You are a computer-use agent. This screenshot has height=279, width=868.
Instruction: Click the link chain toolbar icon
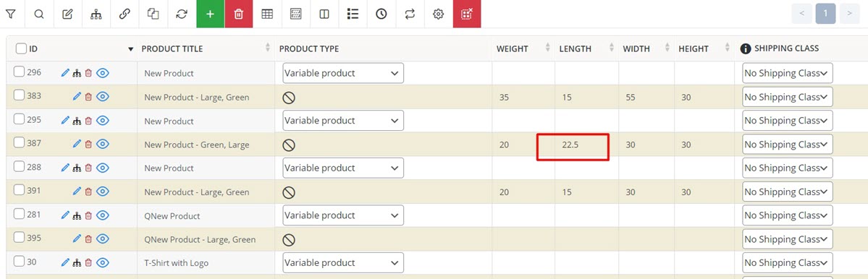pos(125,14)
